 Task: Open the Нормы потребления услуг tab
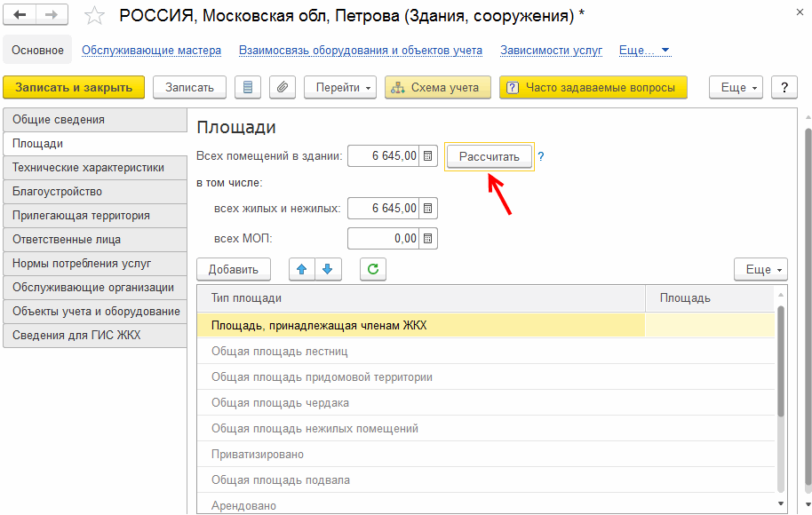tap(95, 264)
